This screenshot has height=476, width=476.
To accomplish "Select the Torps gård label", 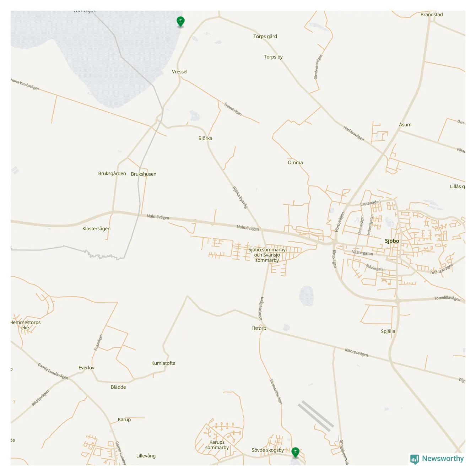I will point(265,37).
